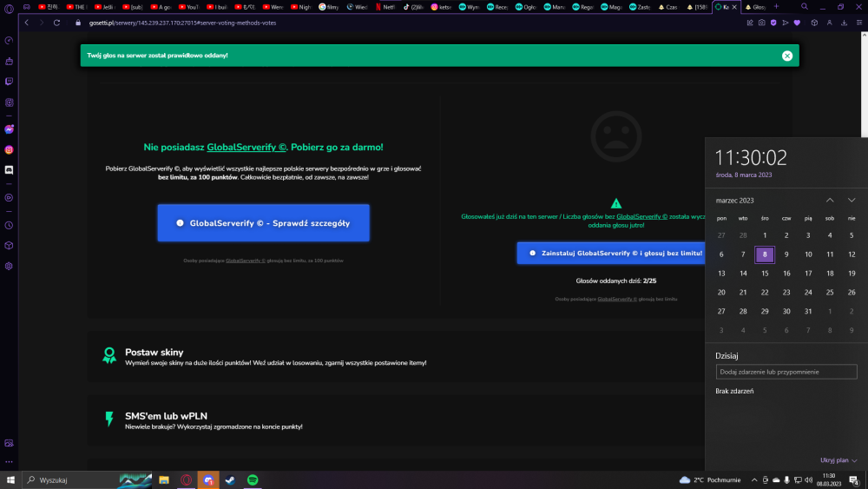This screenshot has height=489, width=868.
Task: Click the Wyszukaj taskbar search box
Action: click(x=88, y=480)
